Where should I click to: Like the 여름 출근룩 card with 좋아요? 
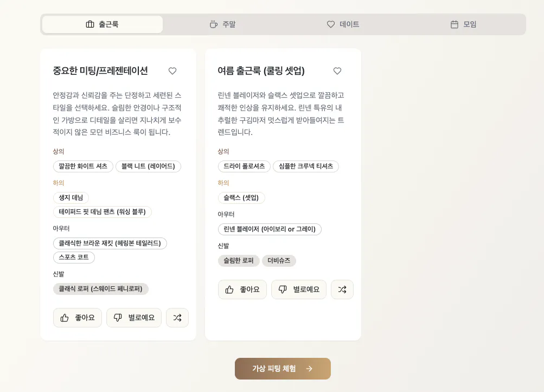[x=242, y=290]
